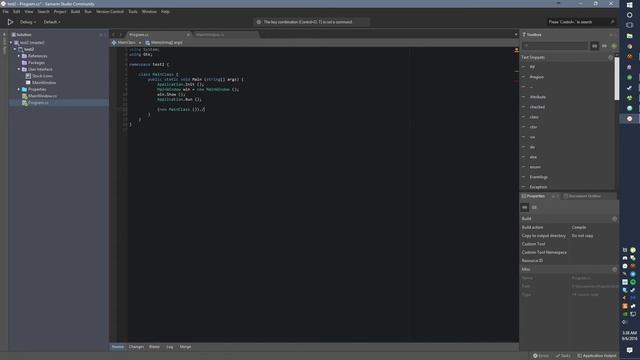
Task: Open the Tools menu
Action: pos(133,12)
